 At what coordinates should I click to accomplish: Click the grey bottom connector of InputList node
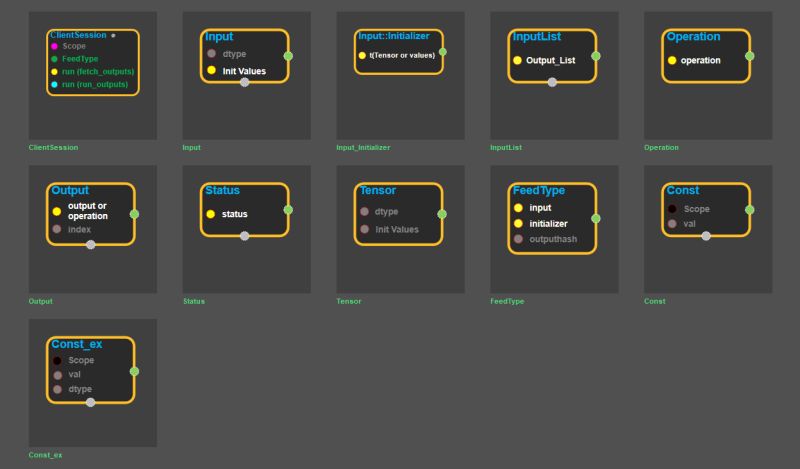pos(552,82)
